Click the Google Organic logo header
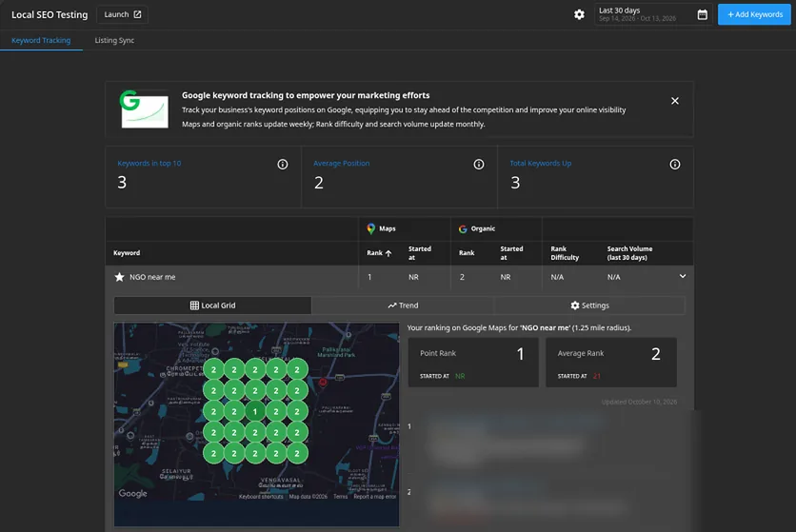 click(x=463, y=229)
